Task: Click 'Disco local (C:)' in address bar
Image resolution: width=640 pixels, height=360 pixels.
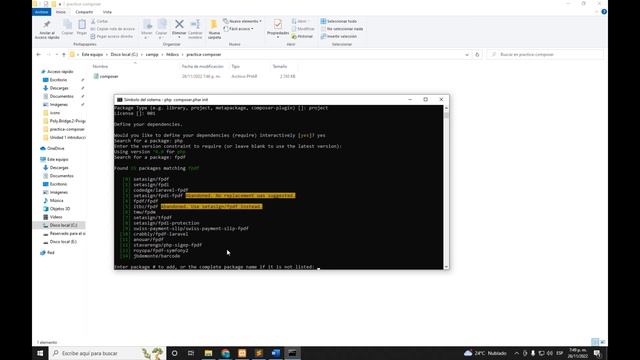Action: 124,54
